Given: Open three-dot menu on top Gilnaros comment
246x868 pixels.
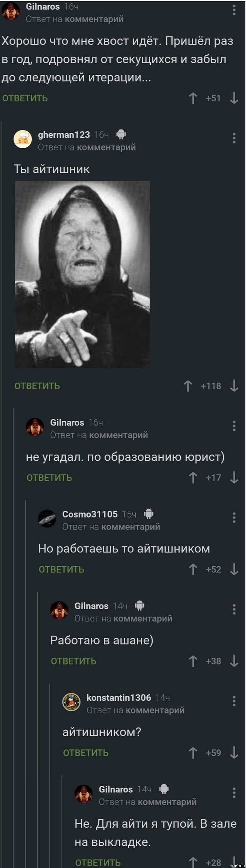Looking at the screenshot, I should pos(234,10).
